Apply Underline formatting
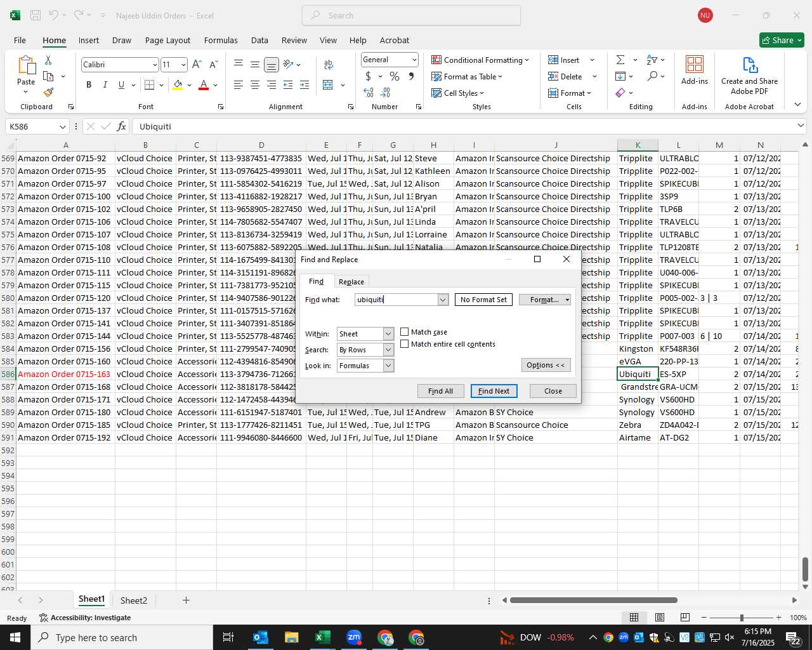Image resolution: width=812 pixels, height=650 pixels. point(121,84)
